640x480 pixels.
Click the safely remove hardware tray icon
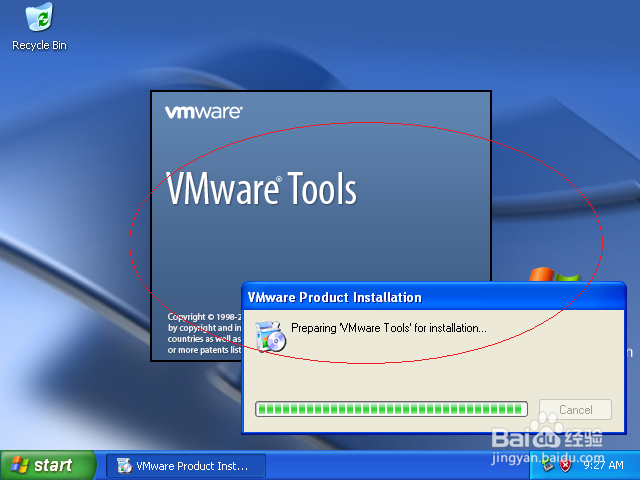pos(548,465)
